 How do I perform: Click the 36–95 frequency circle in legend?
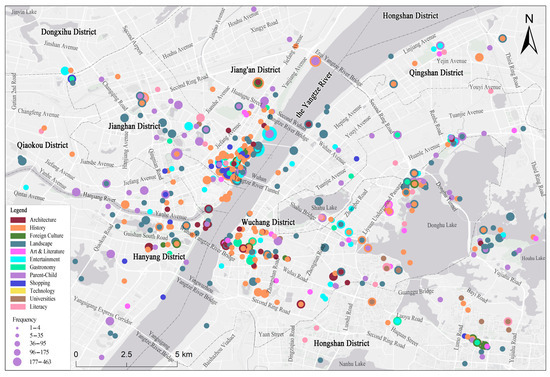coord(17,343)
